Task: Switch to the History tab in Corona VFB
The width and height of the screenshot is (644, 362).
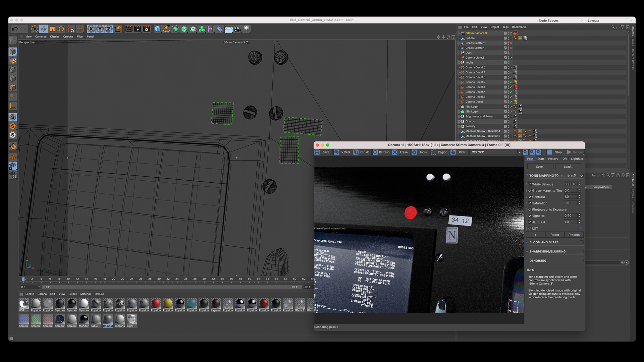Action: 553,159
